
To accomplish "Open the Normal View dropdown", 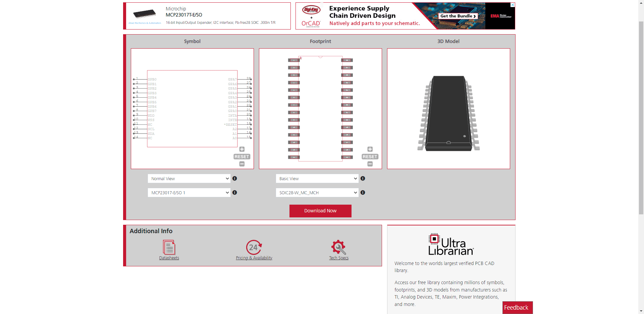I will pos(189,178).
